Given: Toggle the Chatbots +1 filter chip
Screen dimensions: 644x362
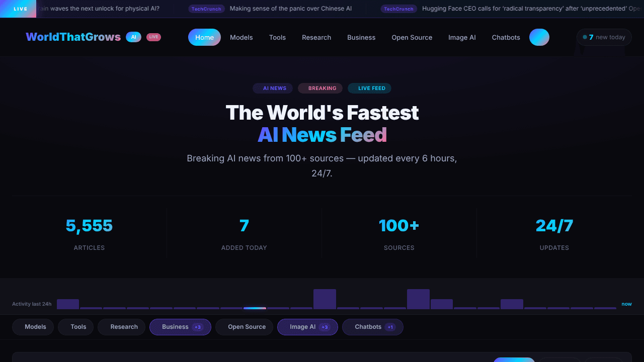Looking at the screenshot, I should (373, 327).
